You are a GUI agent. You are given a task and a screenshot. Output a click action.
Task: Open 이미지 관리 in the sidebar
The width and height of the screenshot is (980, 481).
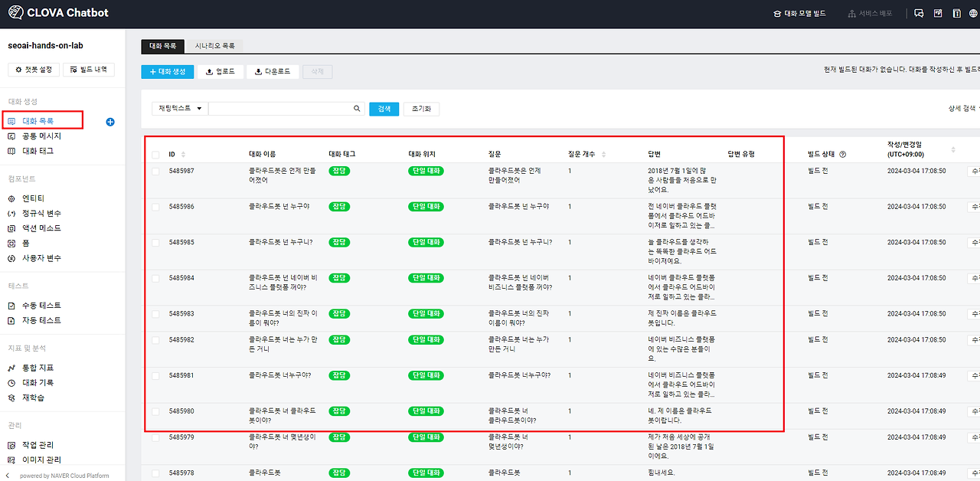41,460
